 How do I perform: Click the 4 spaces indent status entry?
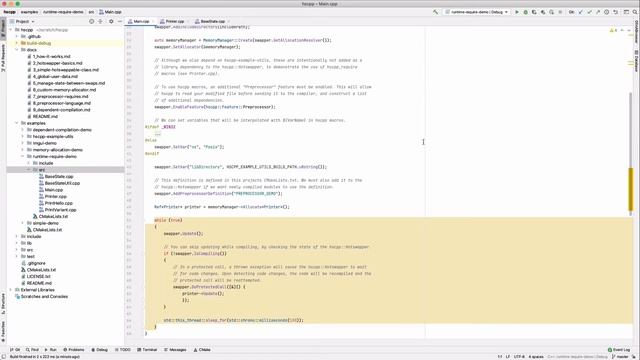pos(536,357)
